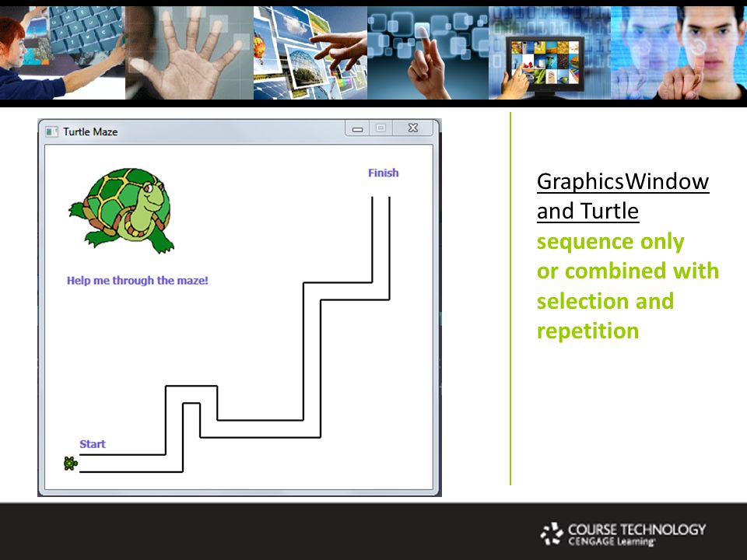Click the 'sequence only' green text

click(610, 241)
